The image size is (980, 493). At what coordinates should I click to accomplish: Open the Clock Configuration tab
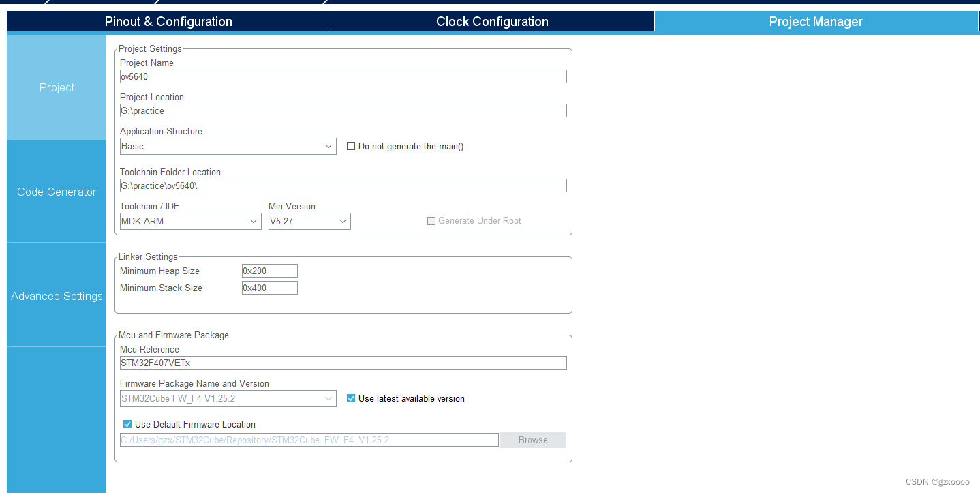(492, 21)
